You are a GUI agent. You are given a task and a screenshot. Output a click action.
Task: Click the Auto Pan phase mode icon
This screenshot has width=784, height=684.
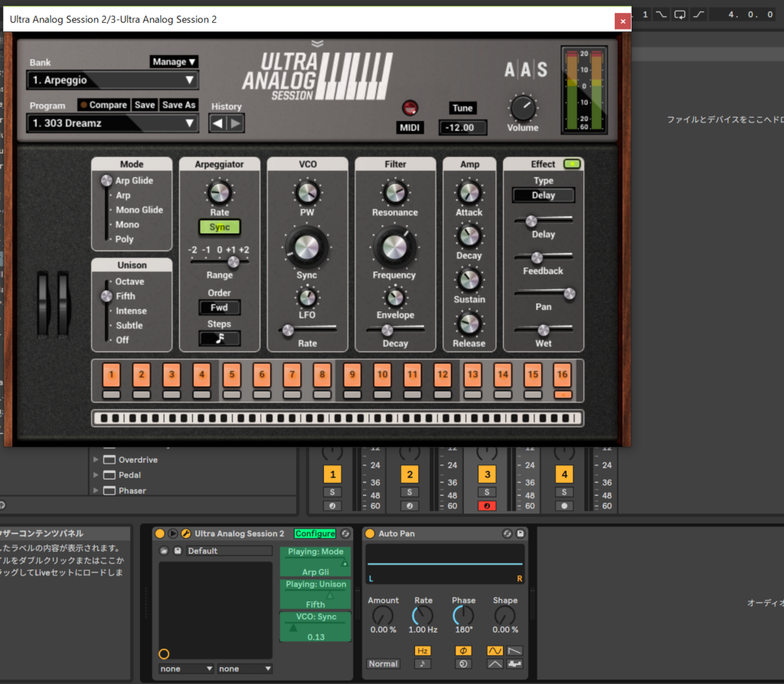tap(463, 650)
